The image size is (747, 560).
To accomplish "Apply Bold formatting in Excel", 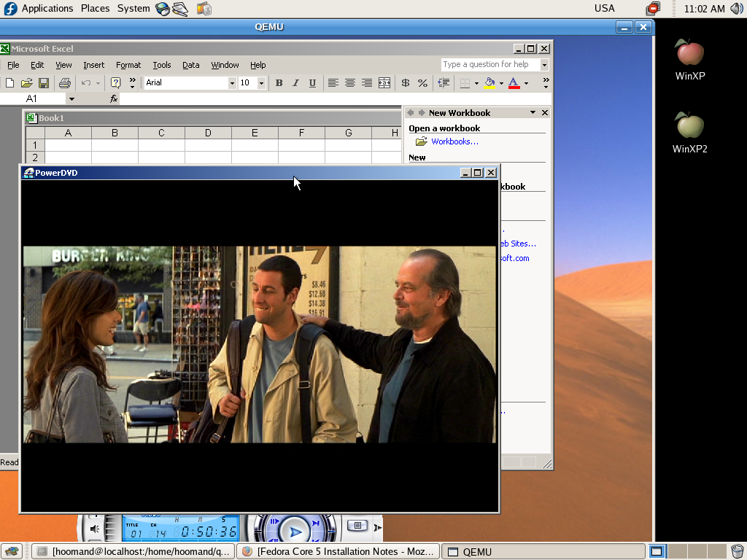I will tap(279, 83).
